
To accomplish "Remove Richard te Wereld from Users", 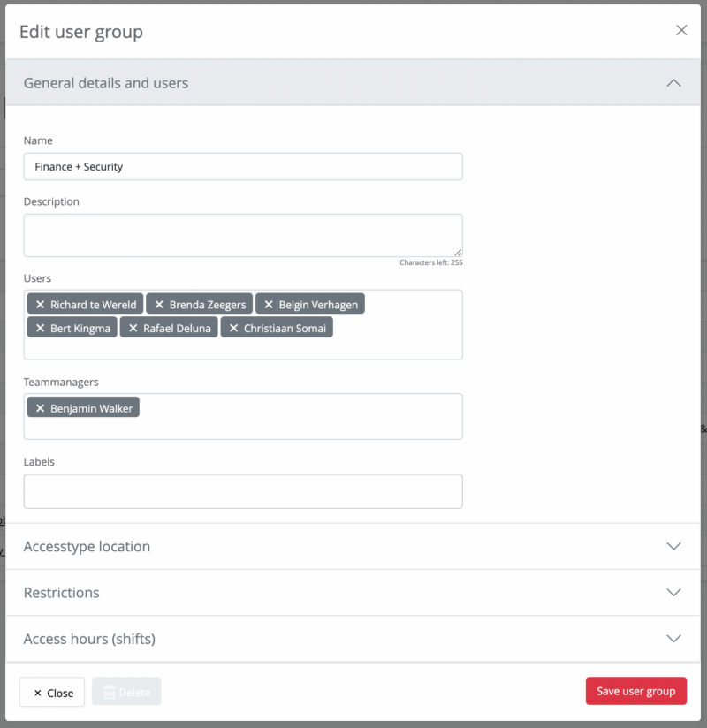I will [40, 304].
